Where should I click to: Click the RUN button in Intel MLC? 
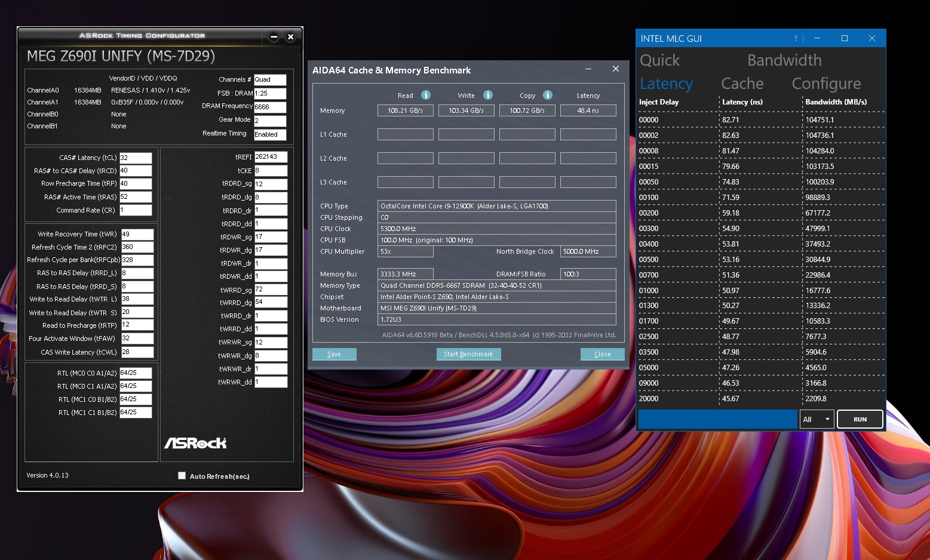tap(860, 419)
